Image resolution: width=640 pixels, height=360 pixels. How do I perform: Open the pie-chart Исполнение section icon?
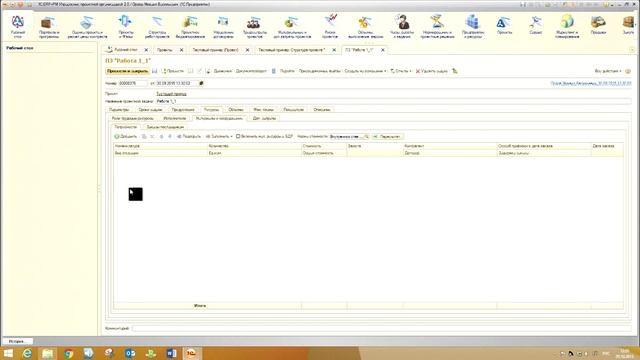292,27
